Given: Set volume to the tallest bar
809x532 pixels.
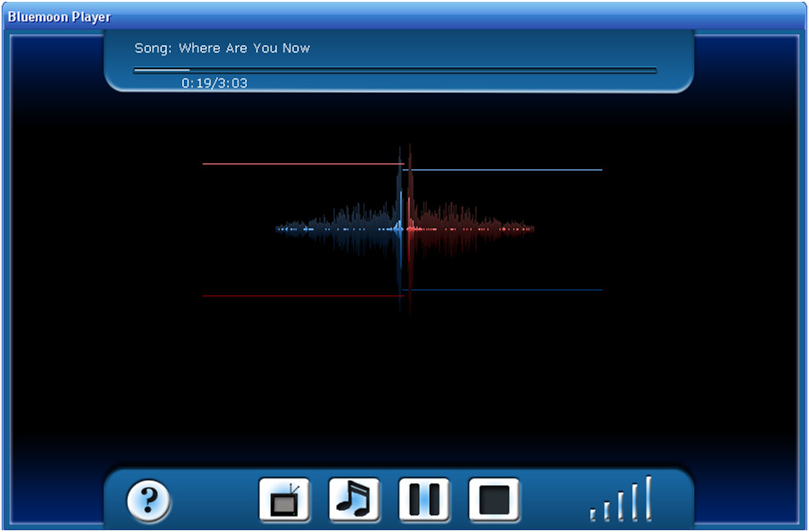Looking at the screenshot, I should pyautogui.click(x=649, y=498).
